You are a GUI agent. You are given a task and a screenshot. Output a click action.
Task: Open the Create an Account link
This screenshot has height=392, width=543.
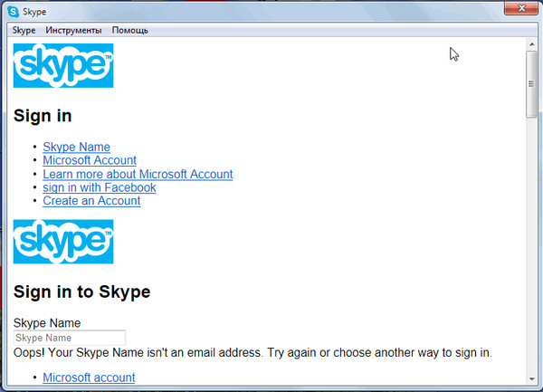point(91,201)
